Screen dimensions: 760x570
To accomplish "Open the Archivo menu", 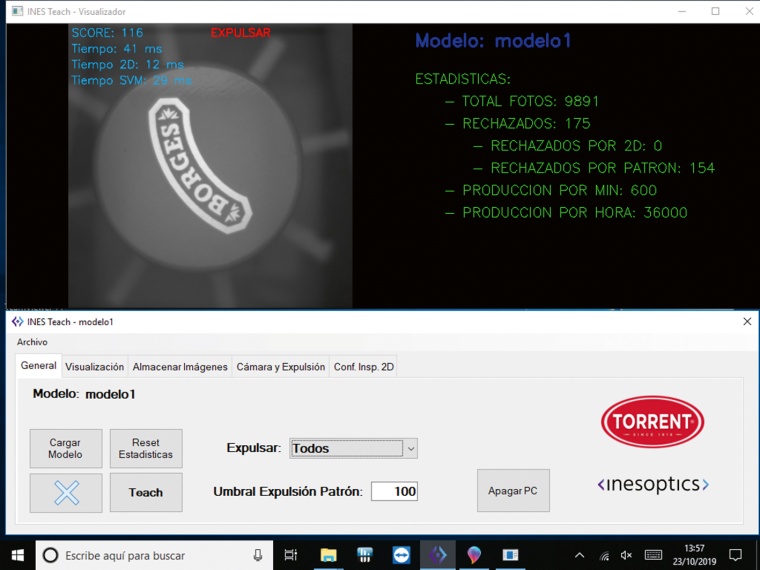I will [32, 342].
